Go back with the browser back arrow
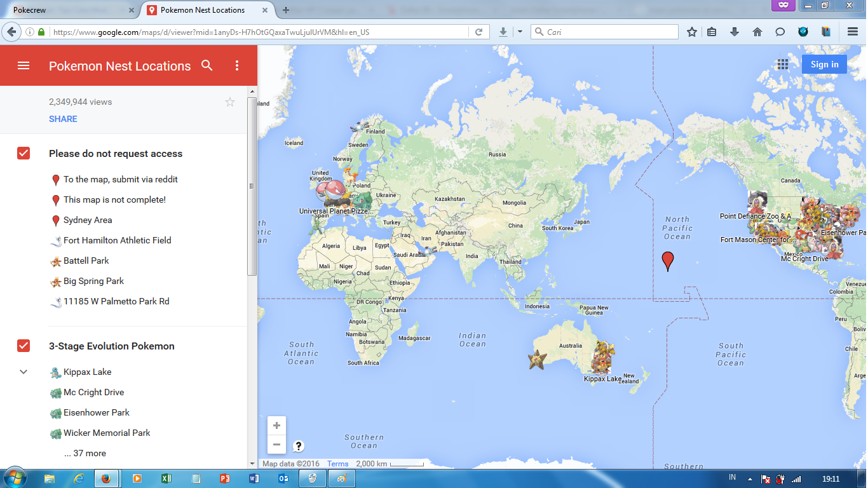Viewport: 868px width, 488px height. pyautogui.click(x=11, y=32)
